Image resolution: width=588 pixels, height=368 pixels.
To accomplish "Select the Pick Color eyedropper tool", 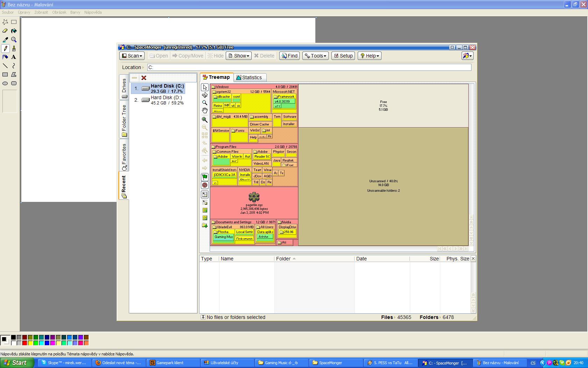I will [x=5, y=40].
